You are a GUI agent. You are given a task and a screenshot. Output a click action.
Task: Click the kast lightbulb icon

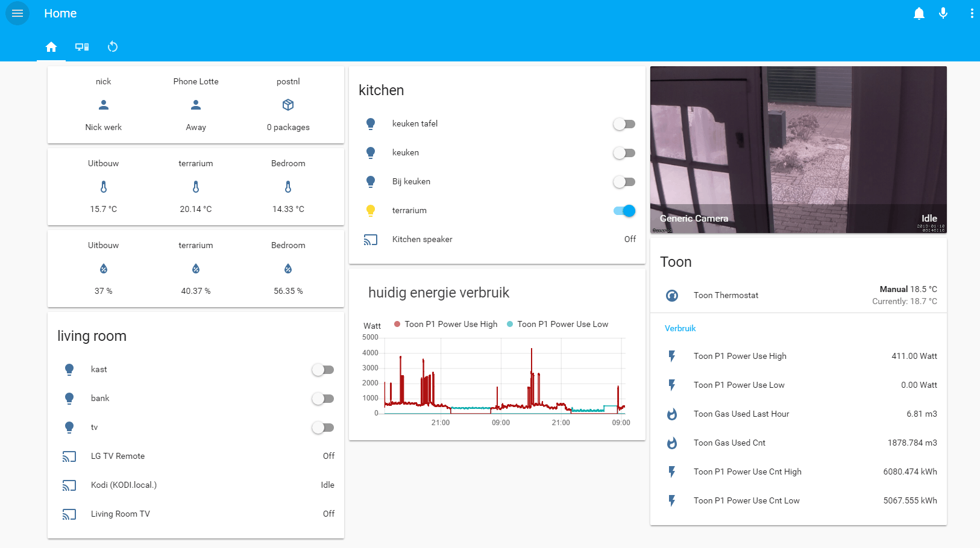pos(69,370)
